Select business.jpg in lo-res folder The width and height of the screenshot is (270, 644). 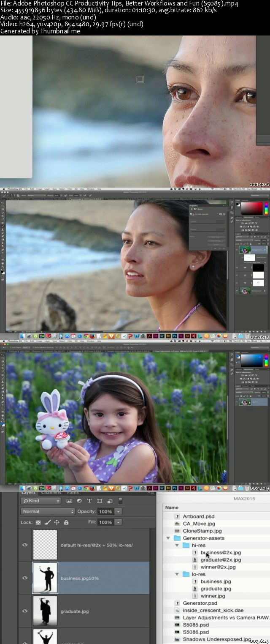click(216, 581)
